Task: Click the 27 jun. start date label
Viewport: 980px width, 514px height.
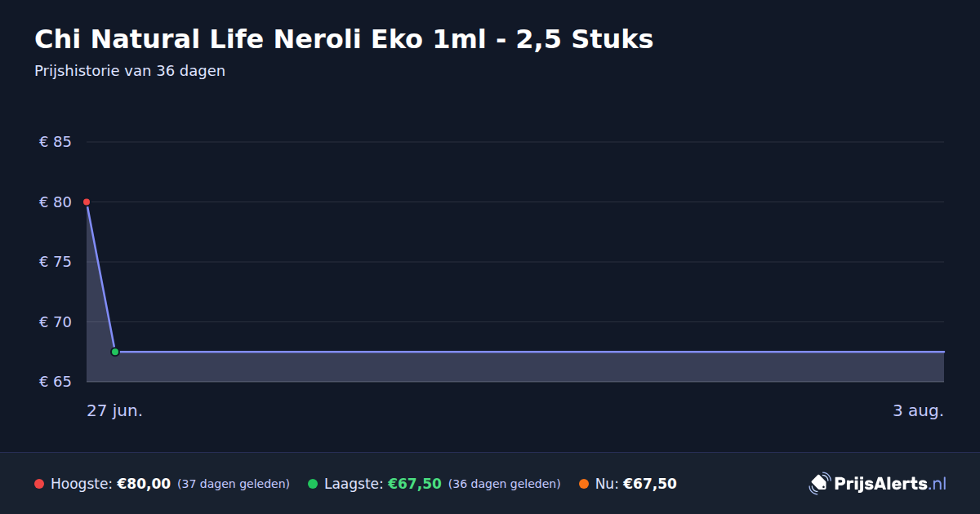Action: pyautogui.click(x=115, y=410)
